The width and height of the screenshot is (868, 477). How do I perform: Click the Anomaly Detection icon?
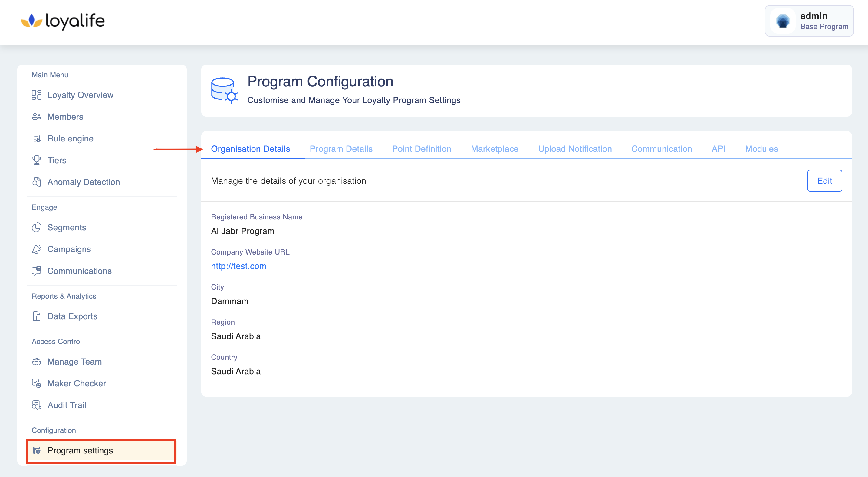[36, 182]
